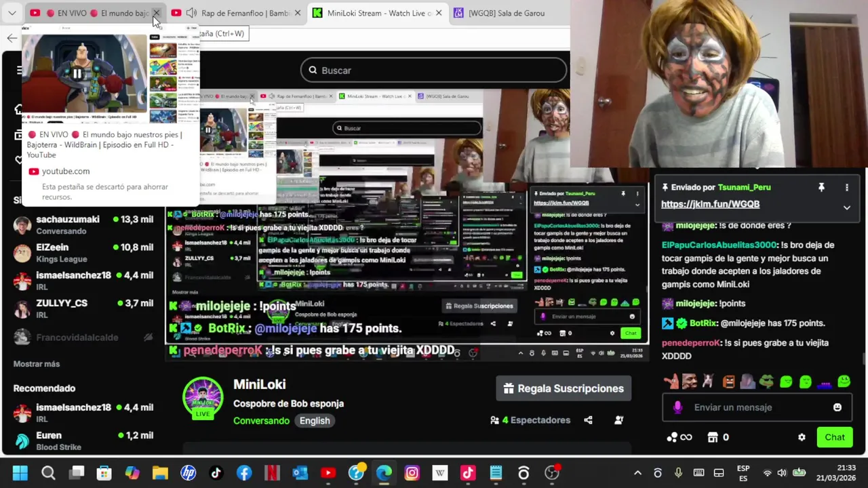Pause the video in tab preview
Image resolution: width=868 pixels, height=488 pixels.
click(77, 74)
